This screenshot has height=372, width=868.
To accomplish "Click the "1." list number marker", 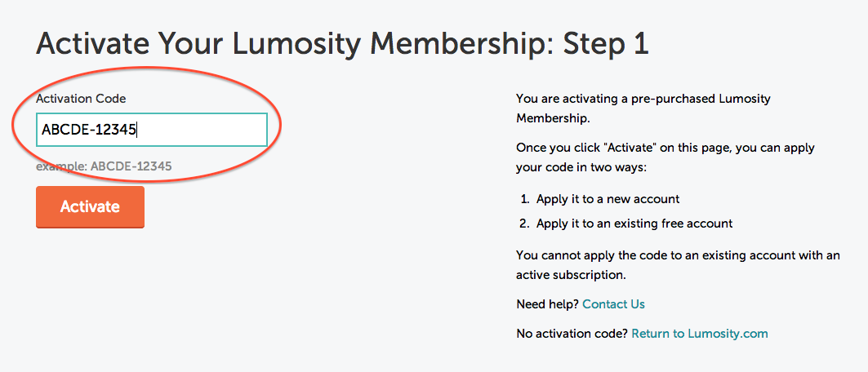I will (525, 199).
